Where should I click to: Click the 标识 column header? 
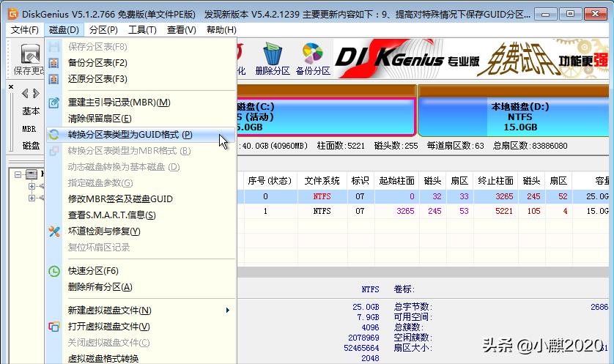pos(360,181)
